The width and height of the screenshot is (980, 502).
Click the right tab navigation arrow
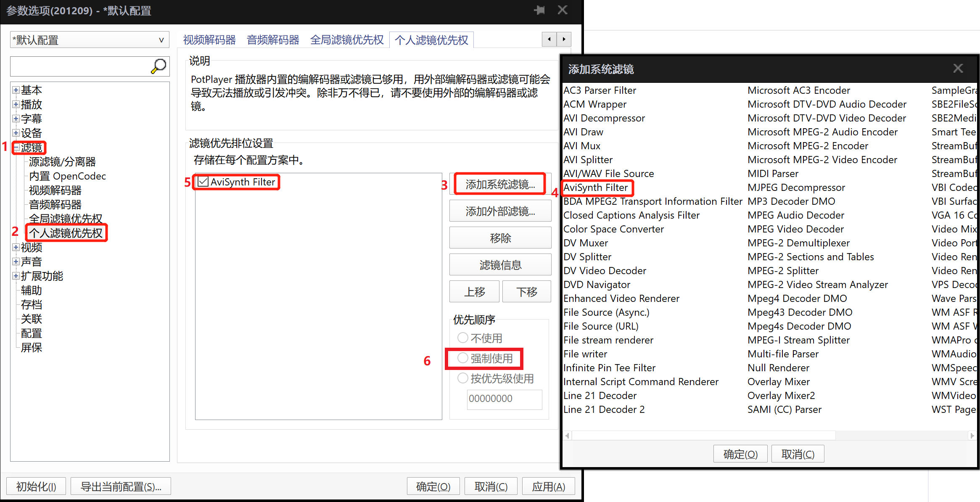coord(564,39)
